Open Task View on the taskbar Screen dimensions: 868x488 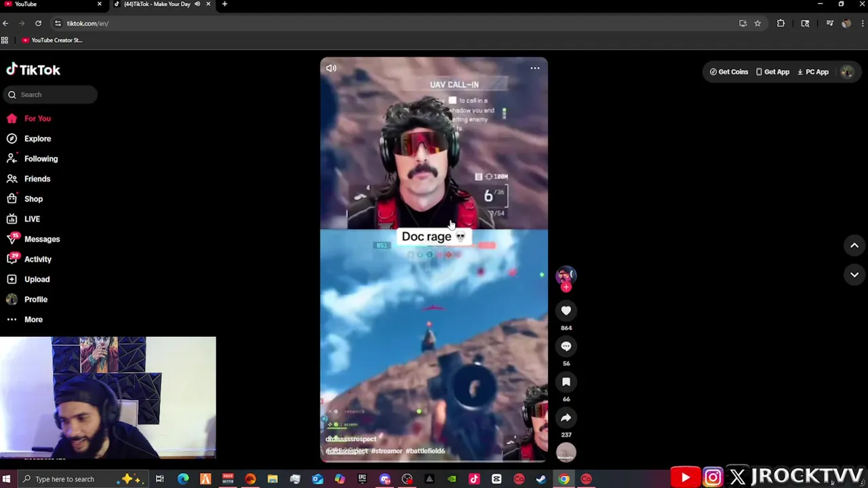click(159, 479)
